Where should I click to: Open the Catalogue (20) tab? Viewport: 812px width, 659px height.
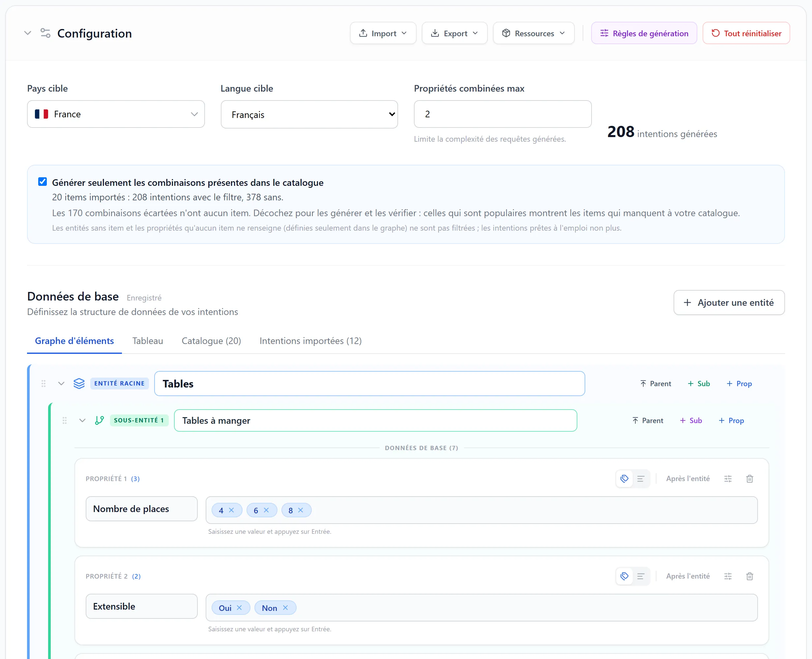(211, 341)
